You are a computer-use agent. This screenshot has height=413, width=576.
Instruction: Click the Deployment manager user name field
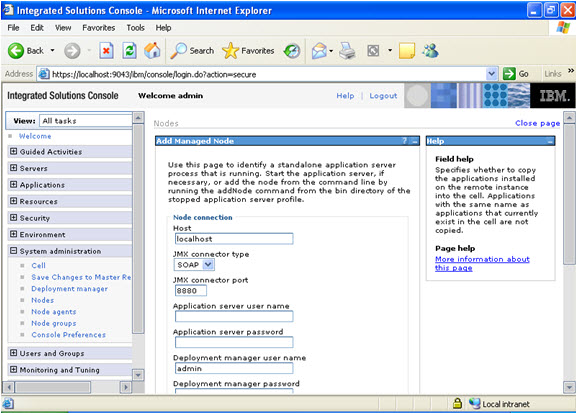[234, 368]
